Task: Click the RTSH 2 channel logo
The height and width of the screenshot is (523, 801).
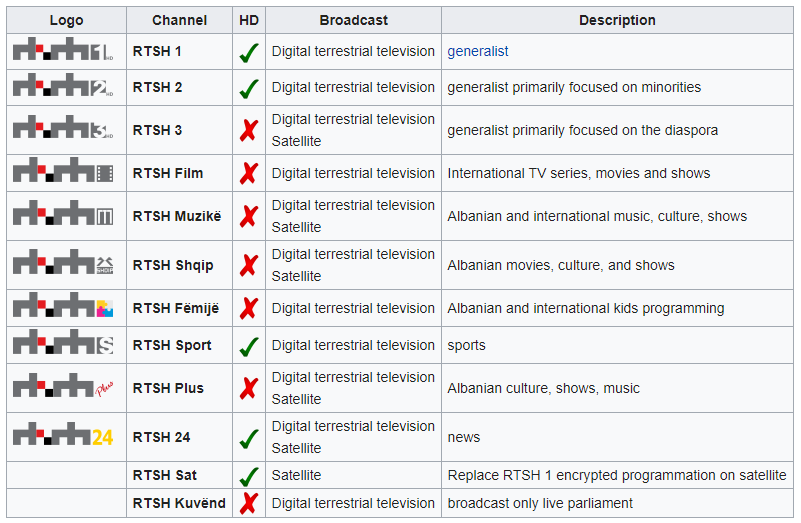Action: (63, 86)
